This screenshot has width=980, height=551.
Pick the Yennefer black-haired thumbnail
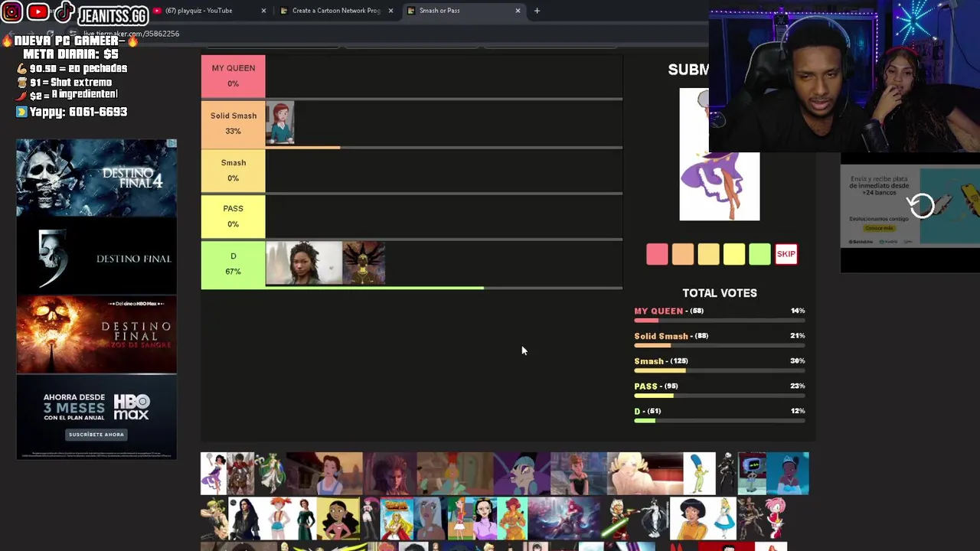[x=245, y=518]
